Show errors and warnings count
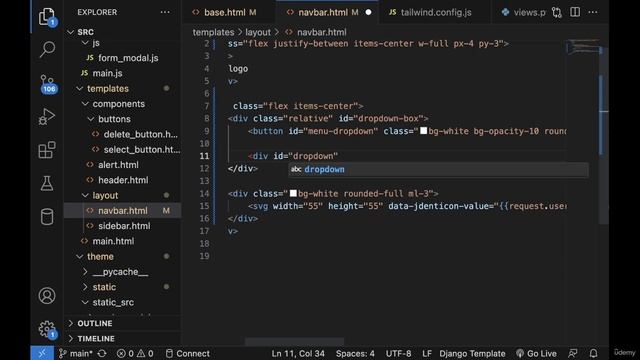Viewport: 640px width, 360px height. [135, 353]
